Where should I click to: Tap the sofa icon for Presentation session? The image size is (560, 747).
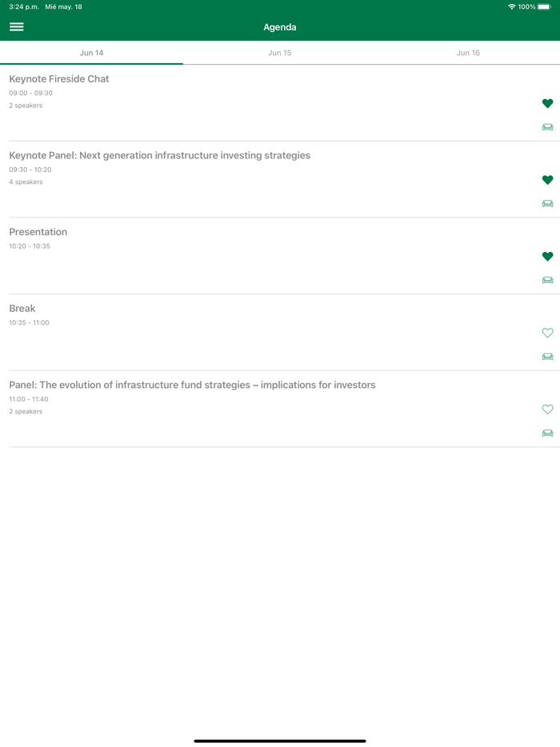(547, 281)
